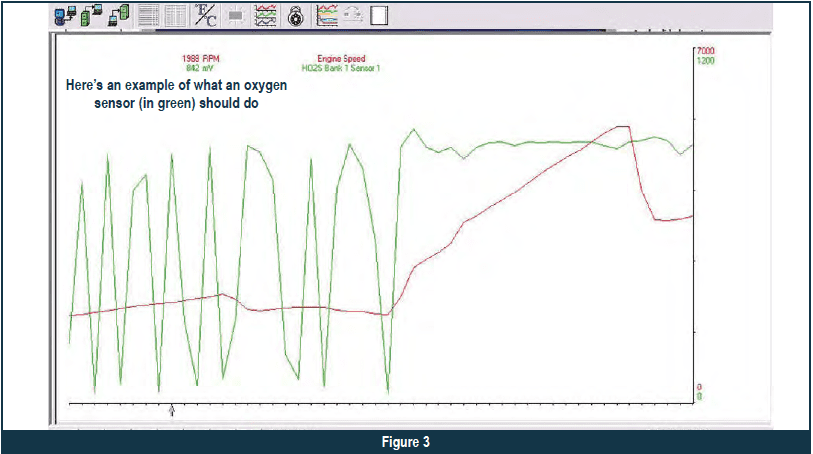The image size is (813, 454).
Task: Click the blank page icon in toolbar
Action: point(378,14)
